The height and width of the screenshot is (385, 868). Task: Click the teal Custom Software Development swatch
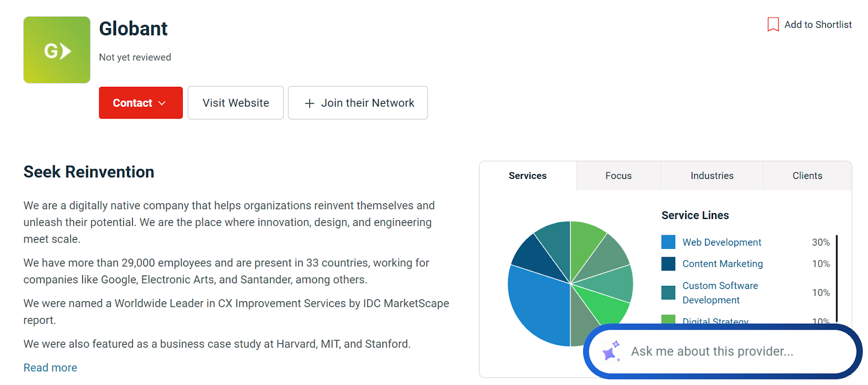[x=668, y=293]
